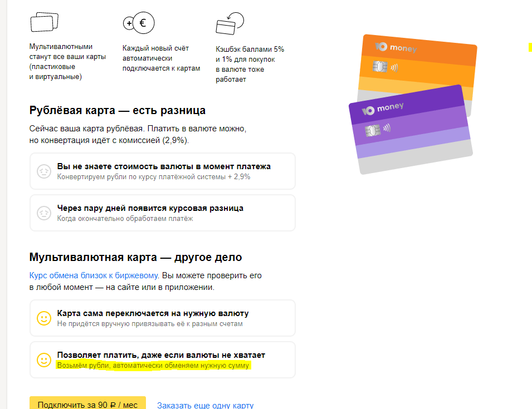Open the 'Курс обмена близок к биржевому' link
The image size is (532, 409).
click(94, 275)
